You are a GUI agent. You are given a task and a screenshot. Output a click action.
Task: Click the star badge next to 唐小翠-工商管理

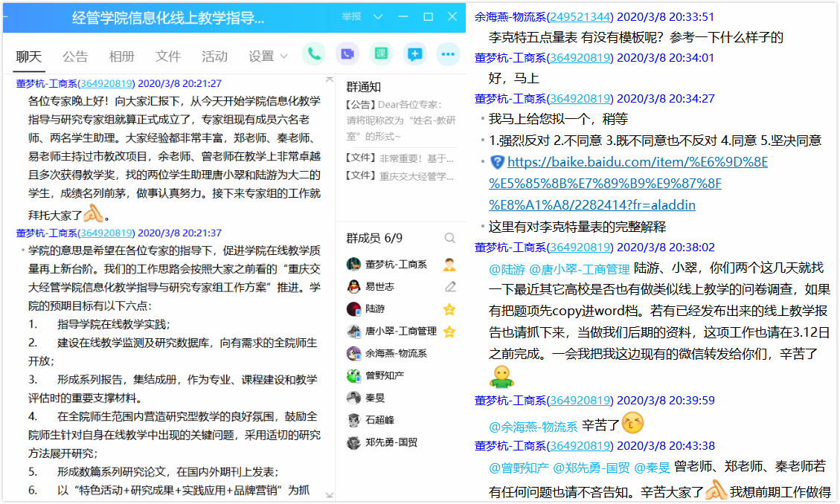[x=449, y=332]
